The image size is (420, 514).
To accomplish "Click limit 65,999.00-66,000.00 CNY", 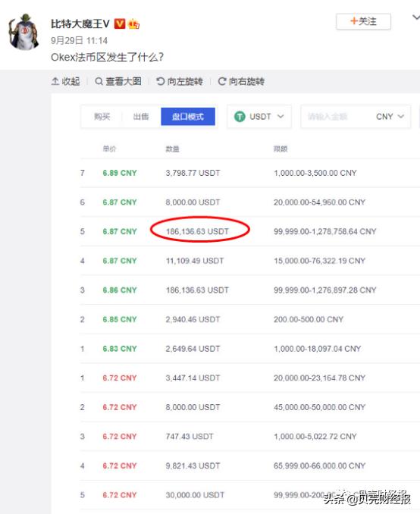I will point(319,465).
